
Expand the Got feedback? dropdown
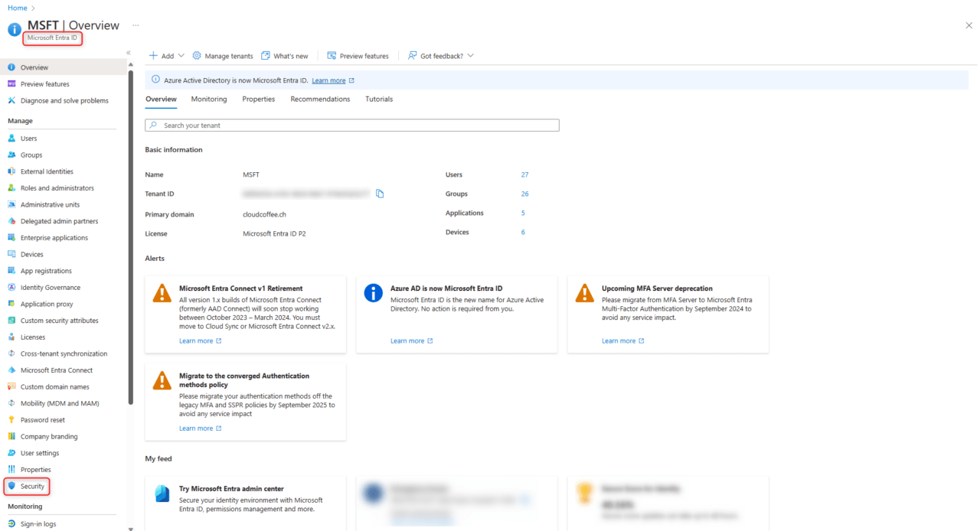coord(441,56)
